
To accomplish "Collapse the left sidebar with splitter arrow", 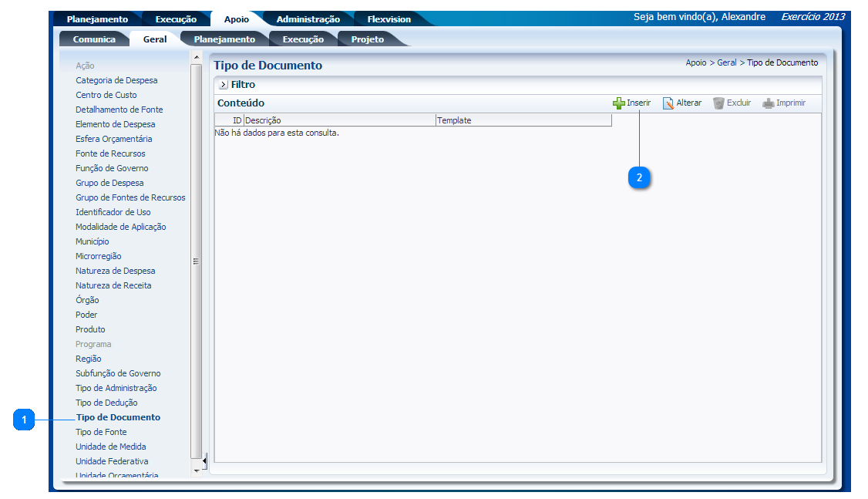I will (x=204, y=461).
